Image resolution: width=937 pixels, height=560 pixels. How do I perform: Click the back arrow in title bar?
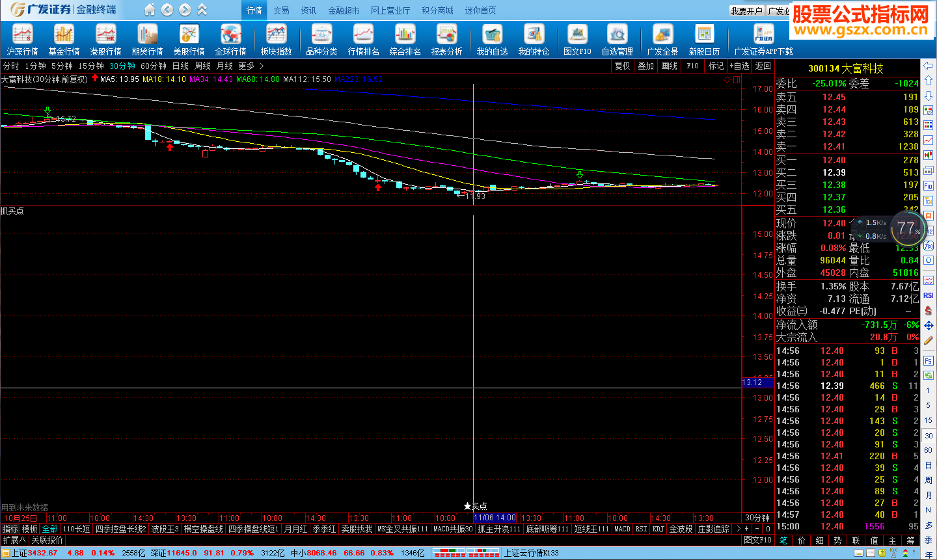167,10
